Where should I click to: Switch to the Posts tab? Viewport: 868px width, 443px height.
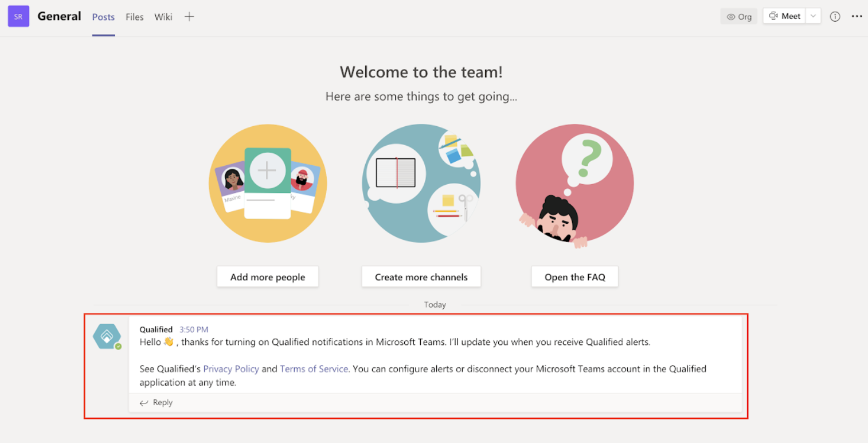(x=103, y=17)
